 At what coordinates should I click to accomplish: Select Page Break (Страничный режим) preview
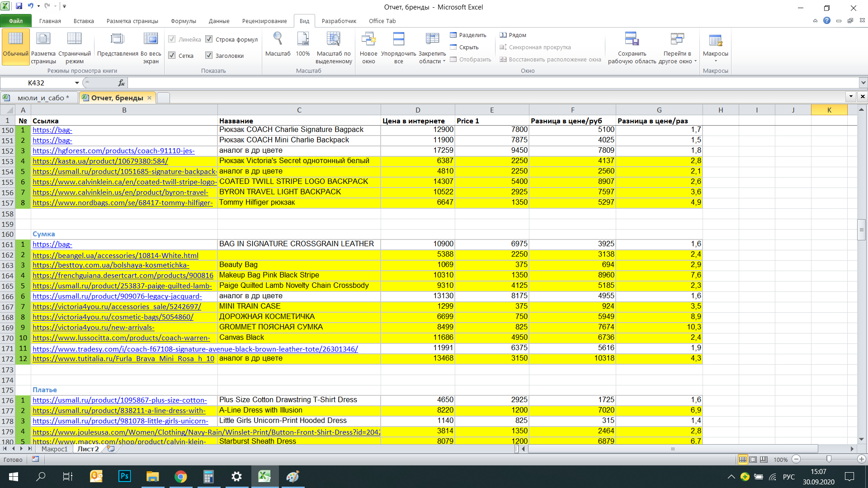pos(75,47)
